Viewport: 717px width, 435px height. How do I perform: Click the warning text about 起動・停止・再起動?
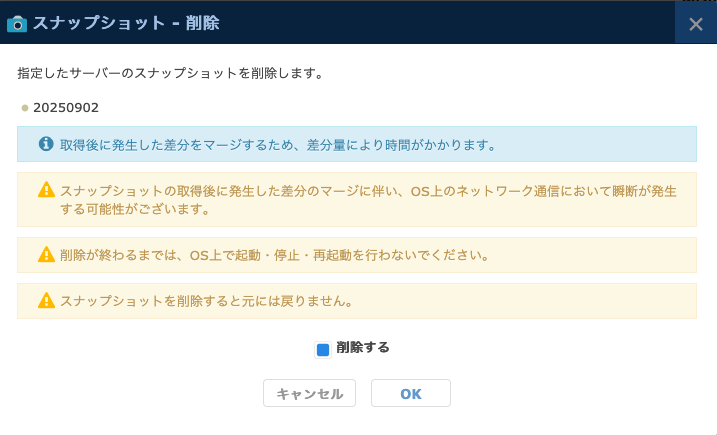[x=274, y=254]
